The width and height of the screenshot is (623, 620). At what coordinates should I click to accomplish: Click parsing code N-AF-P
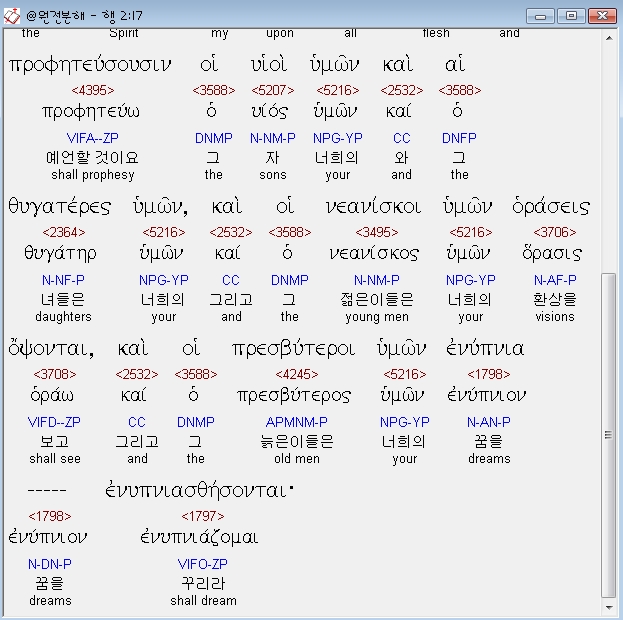pyautogui.click(x=555, y=280)
